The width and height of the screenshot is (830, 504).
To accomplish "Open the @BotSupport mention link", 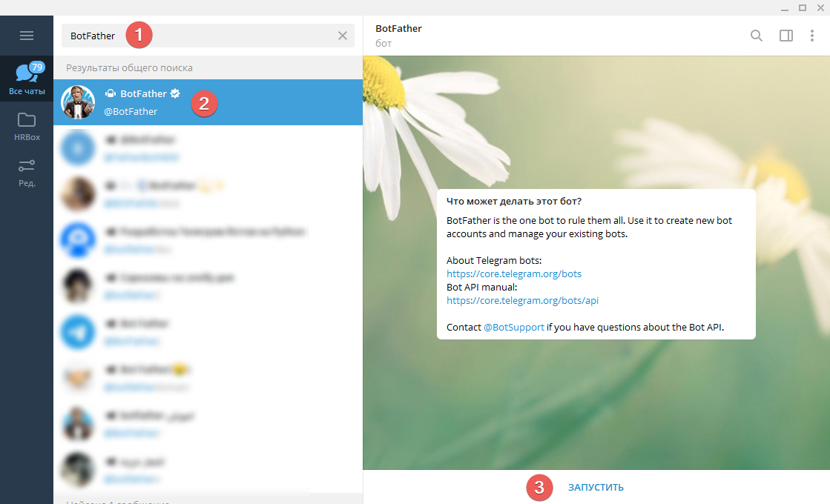I will 514,328.
